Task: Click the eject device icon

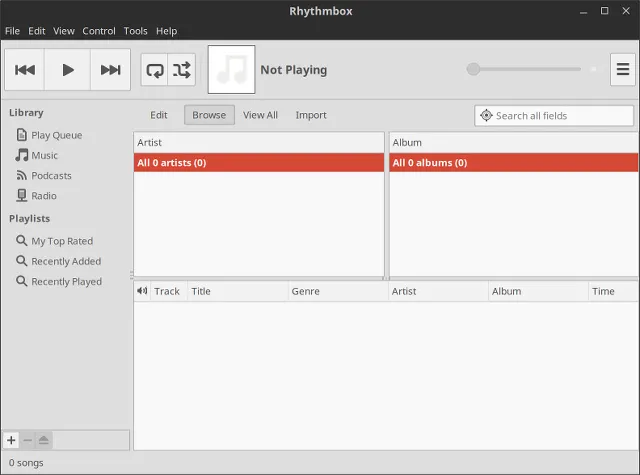Action: pyautogui.click(x=43, y=440)
